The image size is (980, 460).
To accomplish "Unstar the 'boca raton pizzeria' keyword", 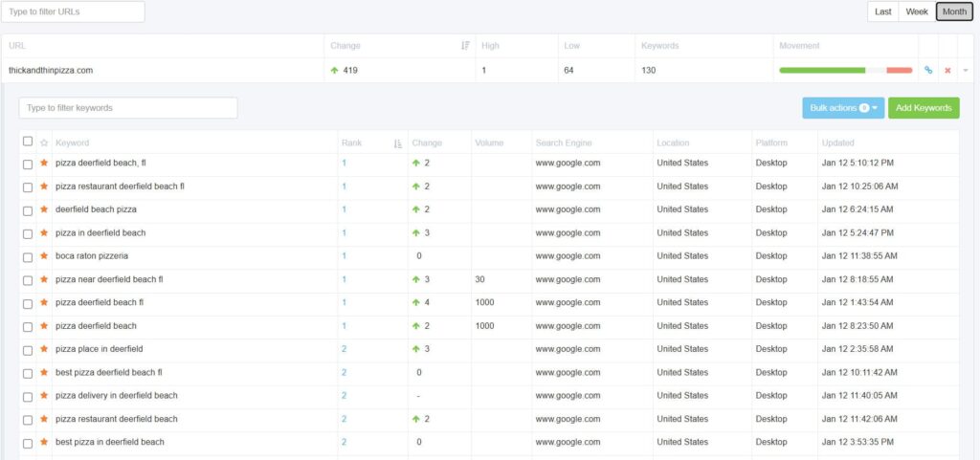I will click(x=44, y=256).
